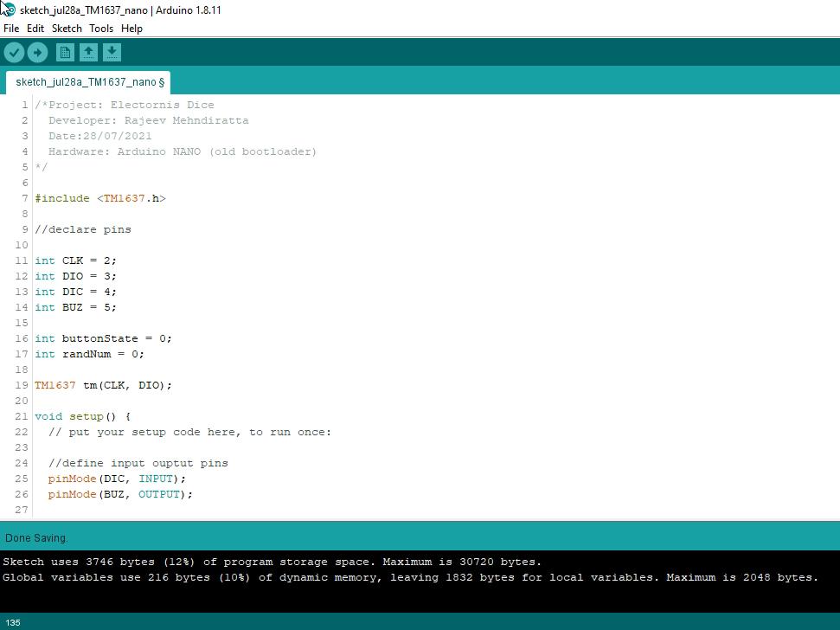
Task: Create a new sketch with the New icon
Action: 65,53
